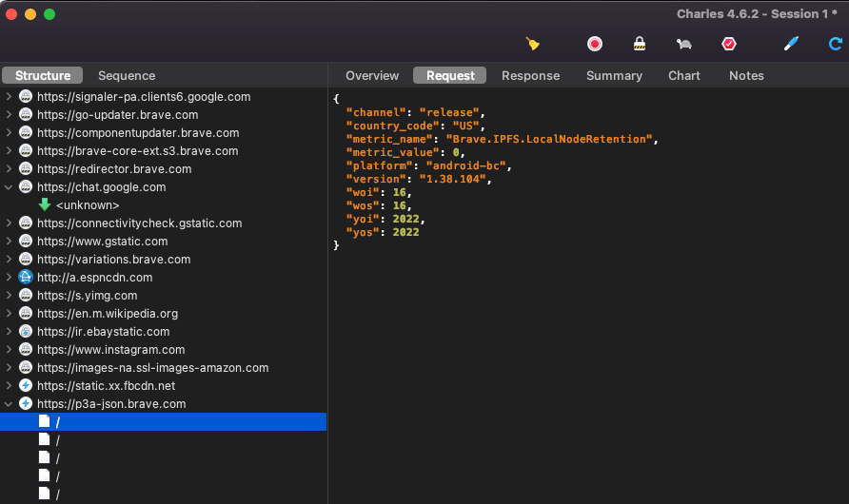Viewport: 849px width, 504px height.
Task: Click the "country_code" JSON key
Action: (x=392, y=126)
